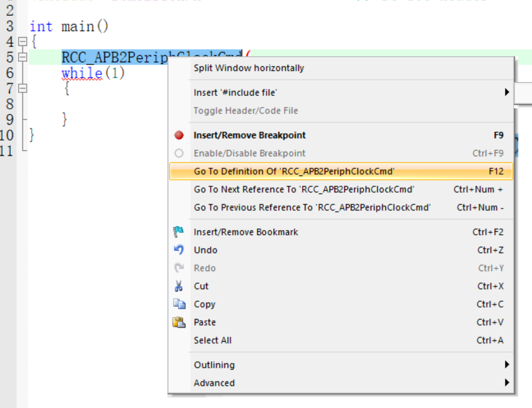Screen dimensions: 532x408
Task: Click the Redo arrow icon
Action: pyautogui.click(x=179, y=268)
